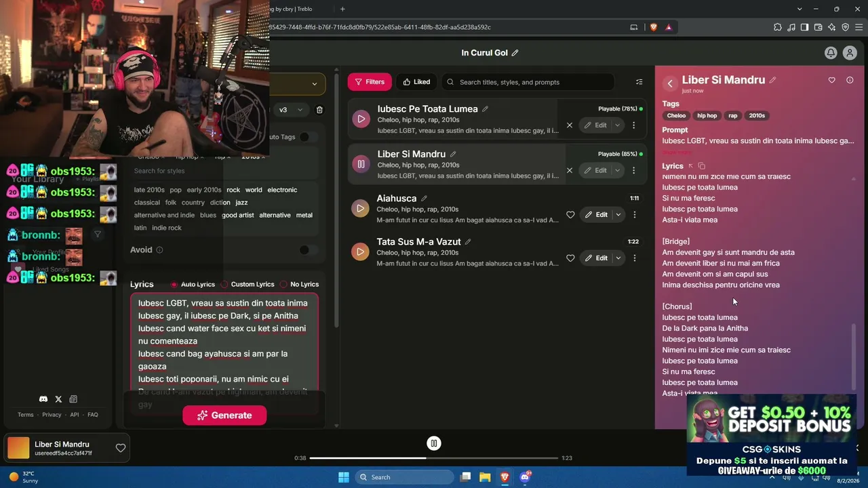
Task: Rename the Aiahusca song with pencil icon
Action: (425, 199)
